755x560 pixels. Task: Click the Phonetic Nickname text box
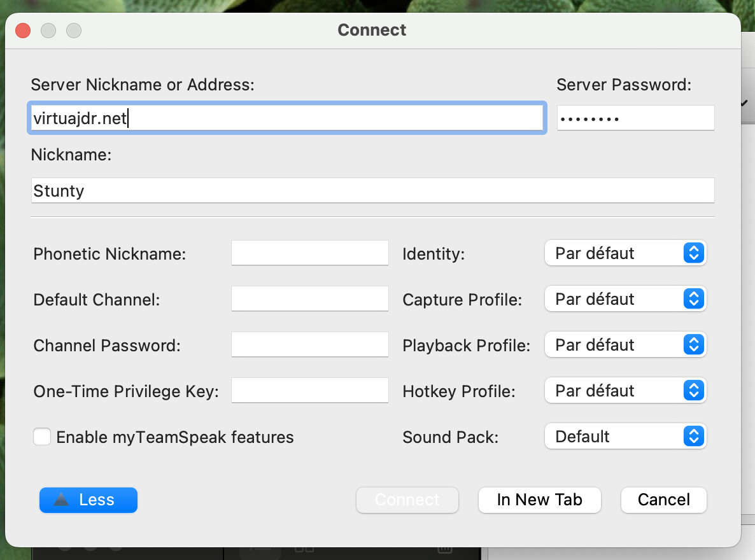pyautogui.click(x=309, y=253)
